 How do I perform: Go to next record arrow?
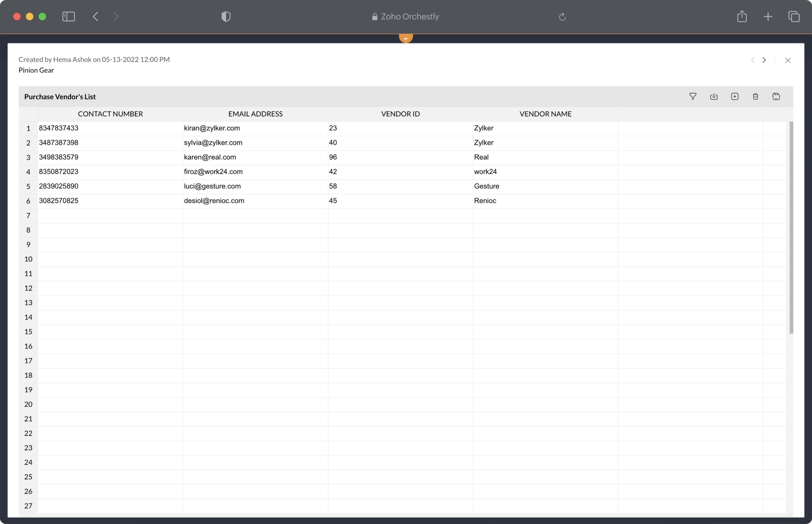pyautogui.click(x=764, y=60)
